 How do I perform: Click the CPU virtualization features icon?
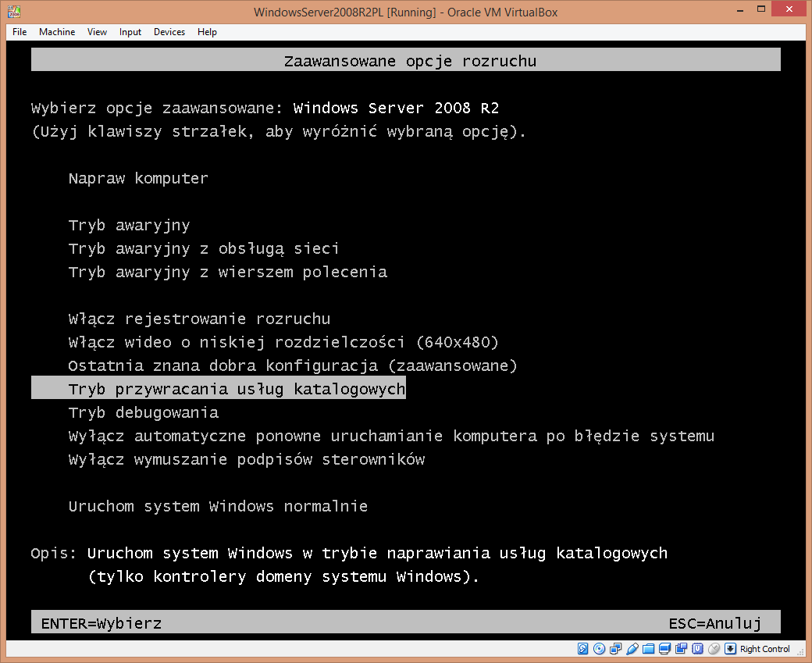(697, 648)
